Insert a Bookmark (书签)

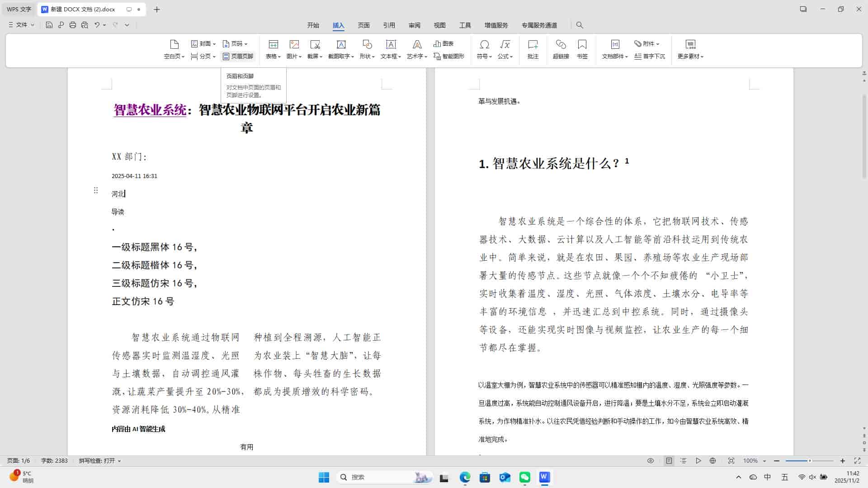tap(582, 49)
